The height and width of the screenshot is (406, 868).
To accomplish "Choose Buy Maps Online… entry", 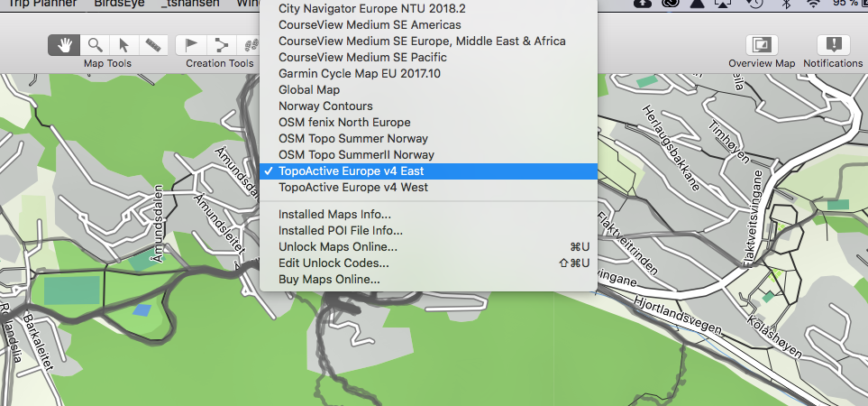I will (329, 279).
